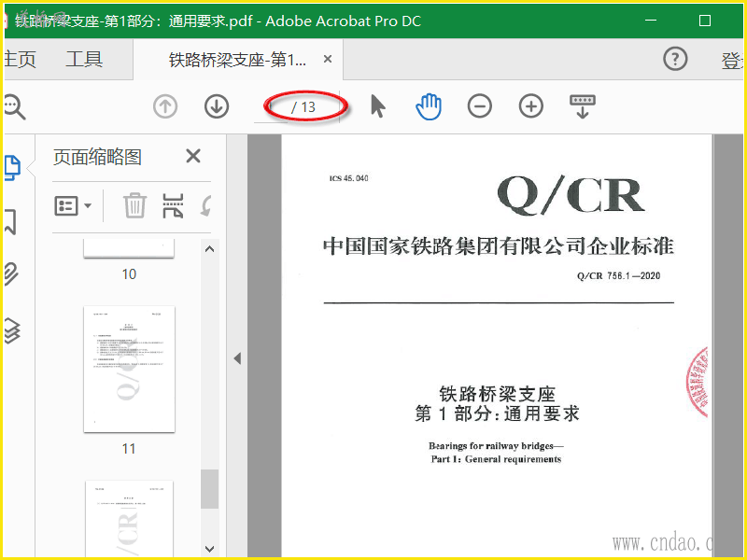Viewport: 747px width, 560px height.
Task: Activate the hand pan tool
Action: coord(429,106)
